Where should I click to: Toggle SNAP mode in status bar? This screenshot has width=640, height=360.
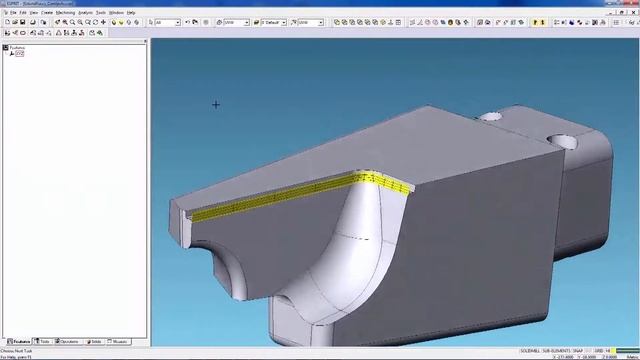[578, 351]
